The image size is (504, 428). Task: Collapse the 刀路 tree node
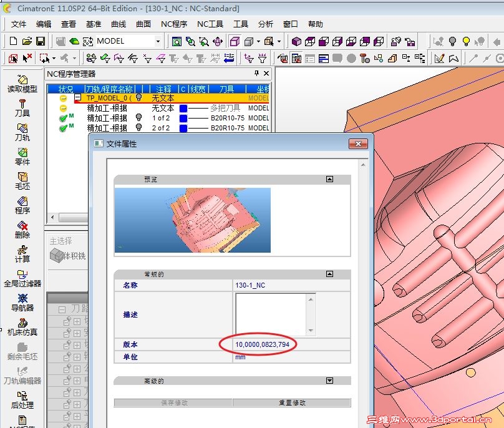pos(62,309)
